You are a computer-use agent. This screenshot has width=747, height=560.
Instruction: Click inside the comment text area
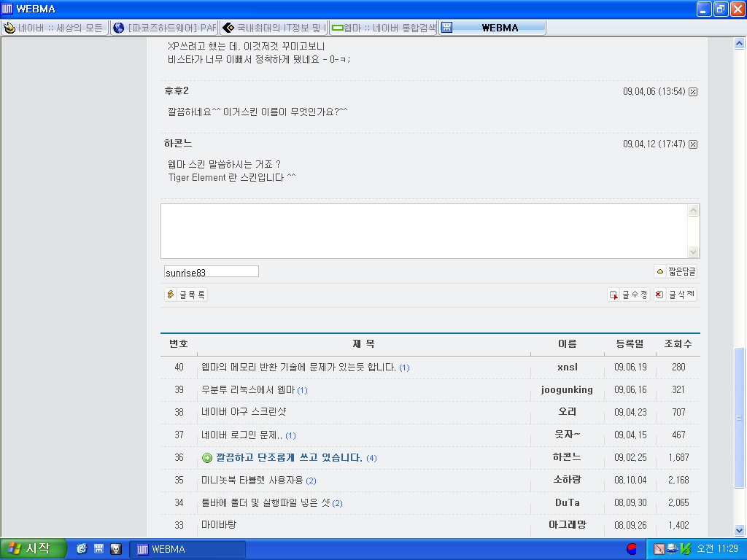point(424,230)
